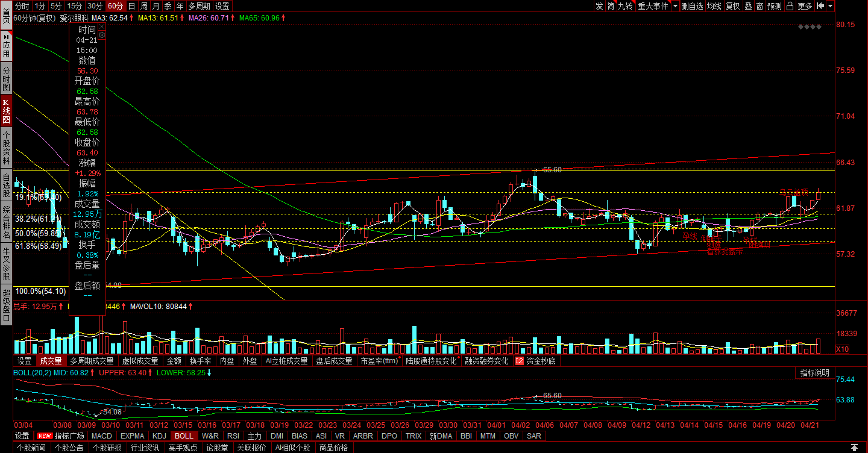Viewport: 868px width, 453px height.
Task: Select K线图 in left sidebar
Action: click(6, 111)
